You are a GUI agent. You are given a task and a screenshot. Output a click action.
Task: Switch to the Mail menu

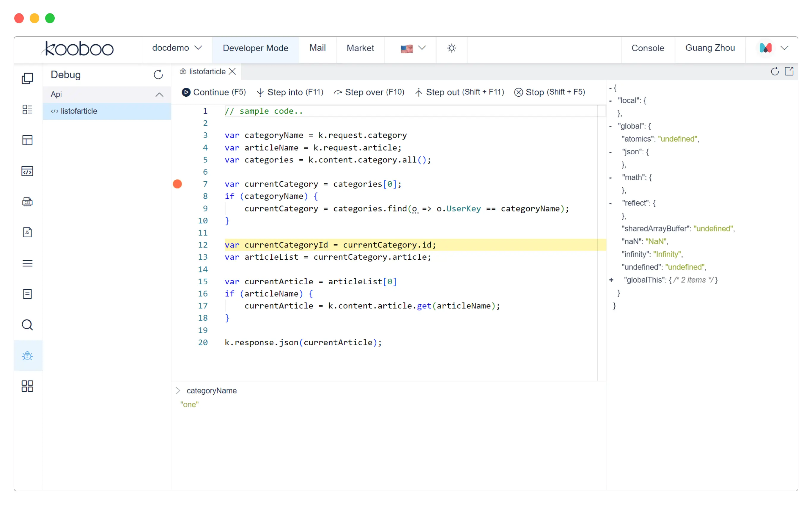pos(317,48)
